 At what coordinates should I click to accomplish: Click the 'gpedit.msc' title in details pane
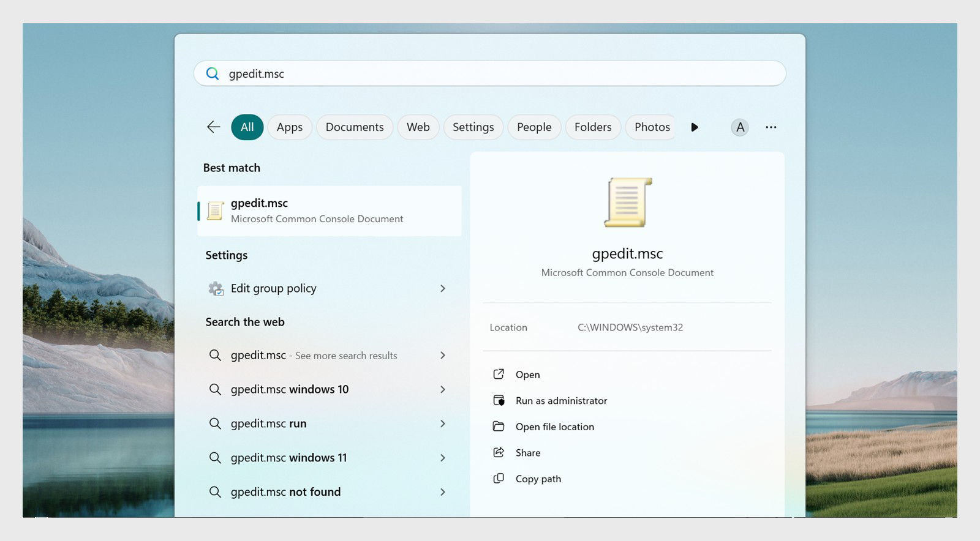click(x=627, y=253)
